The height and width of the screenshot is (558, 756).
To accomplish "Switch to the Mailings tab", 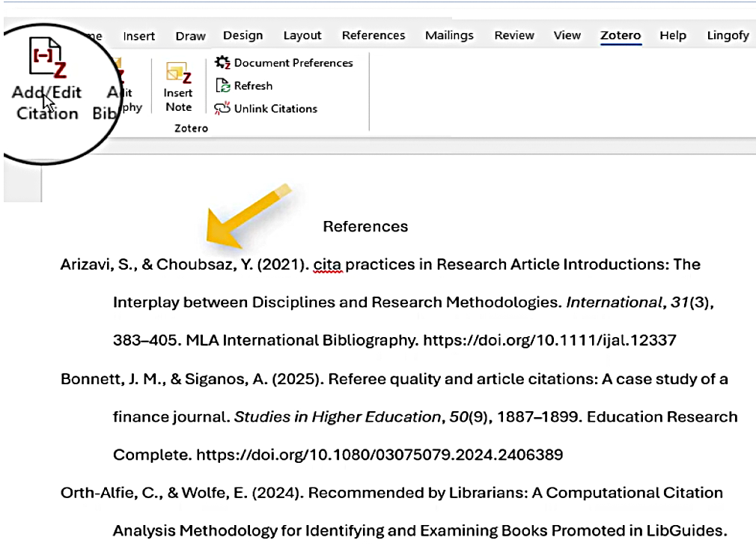I will coord(449,35).
